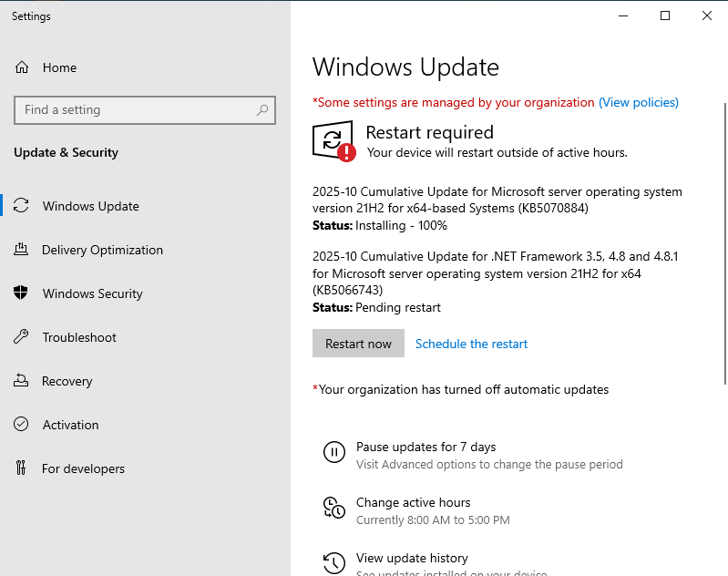Image resolution: width=728 pixels, height=576 pixels.
Task: Click the Delivery Optimization sidebar icon
Action: click(x=21, y=250)
